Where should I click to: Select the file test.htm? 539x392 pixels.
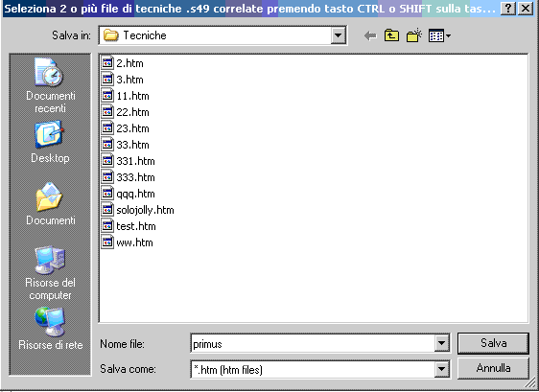(129, 226)
